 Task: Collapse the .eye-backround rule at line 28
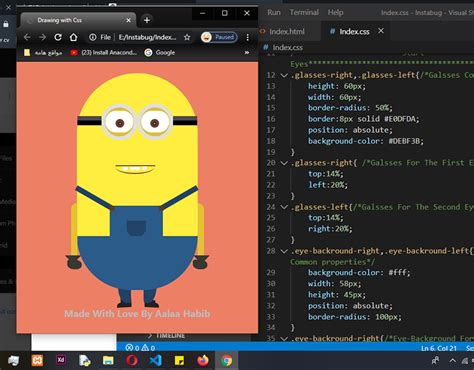click(x=284, y=251)
